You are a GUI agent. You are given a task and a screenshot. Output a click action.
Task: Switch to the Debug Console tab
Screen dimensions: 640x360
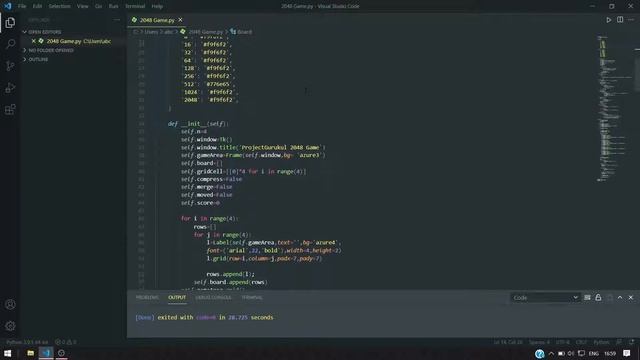(213, 298)
